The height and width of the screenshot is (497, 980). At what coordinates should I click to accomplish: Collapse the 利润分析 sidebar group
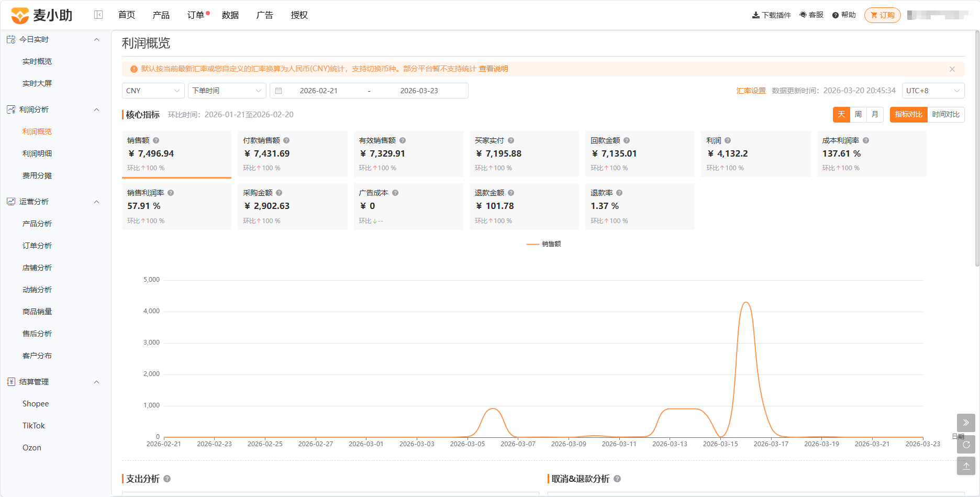click(96, 109)
